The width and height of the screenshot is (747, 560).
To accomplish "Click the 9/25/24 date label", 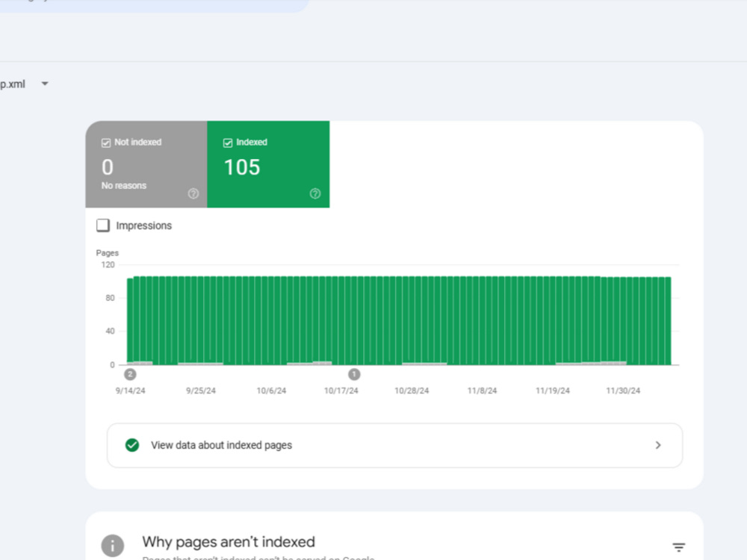I will tap(200, 391).
